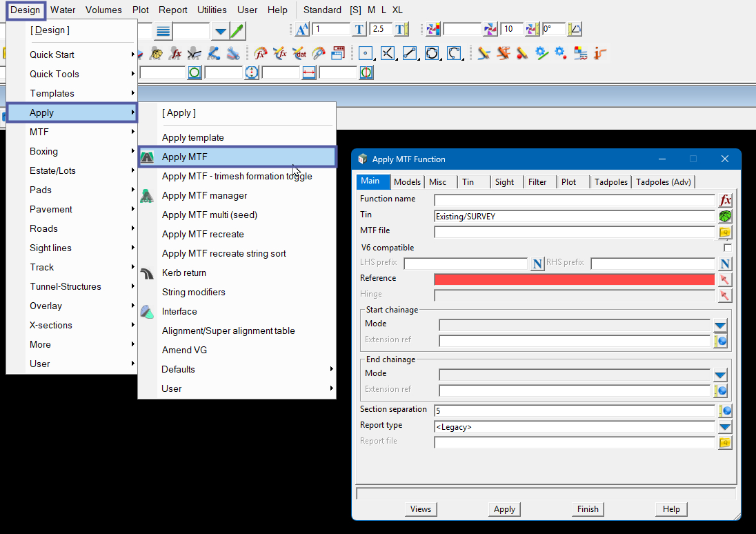Open the Tin picker green icon
Viewport: 756px width, 534px height.
tap(724, 217)
